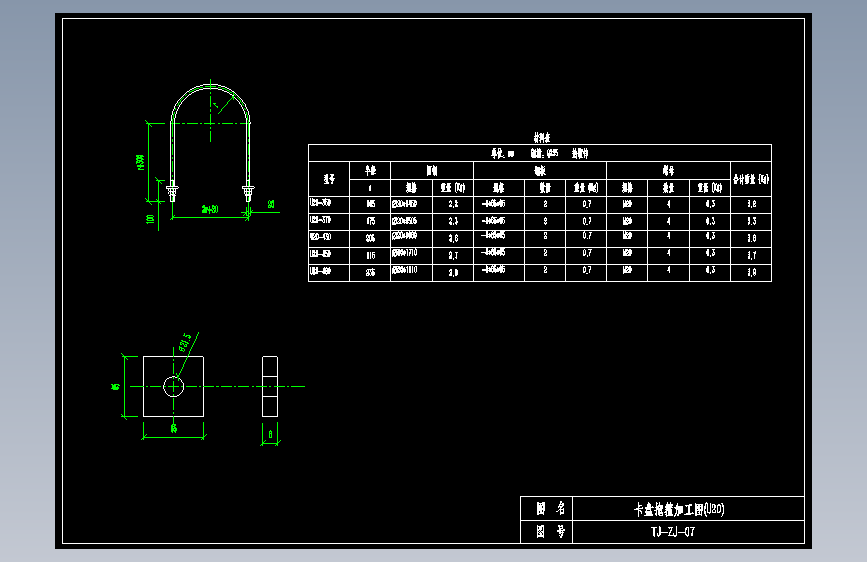This screenshot has width=867, height=562.
Task: Click the total weight cell 3.6
Action: 751,238
